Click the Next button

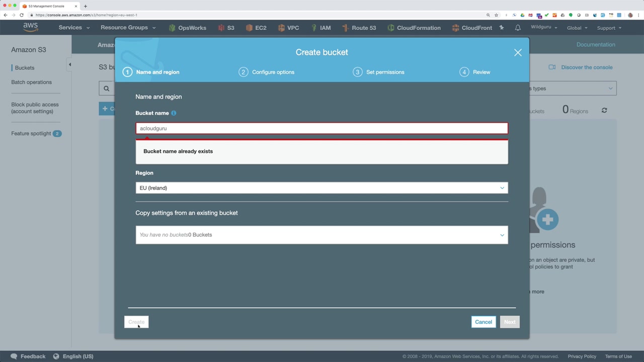click(x=510, y=322)
